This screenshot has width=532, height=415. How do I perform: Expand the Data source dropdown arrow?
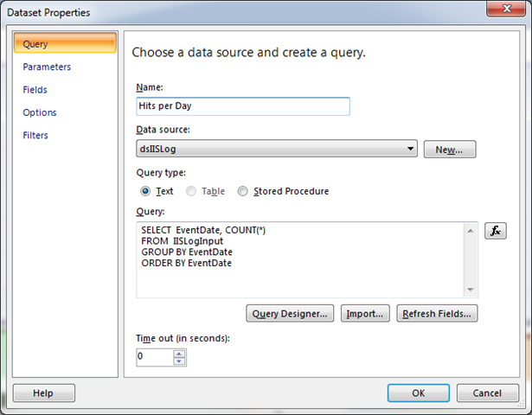tap(410, 149)
